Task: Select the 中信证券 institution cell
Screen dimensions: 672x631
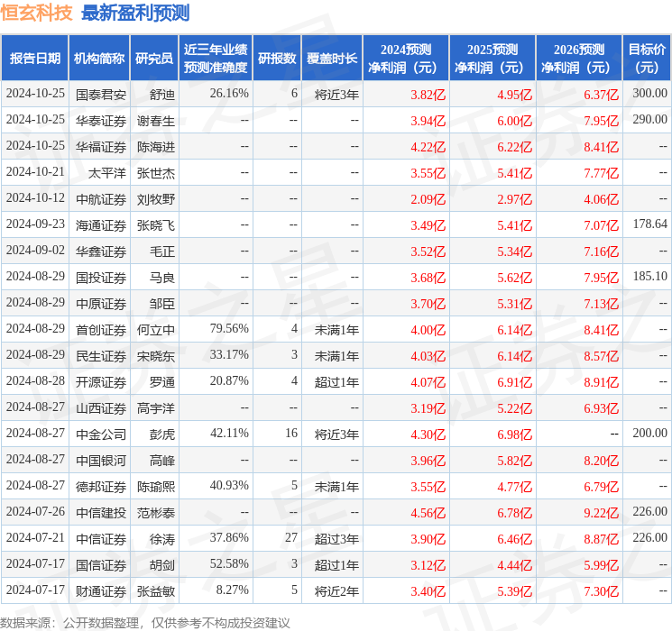Action: (x=101, y=539)
